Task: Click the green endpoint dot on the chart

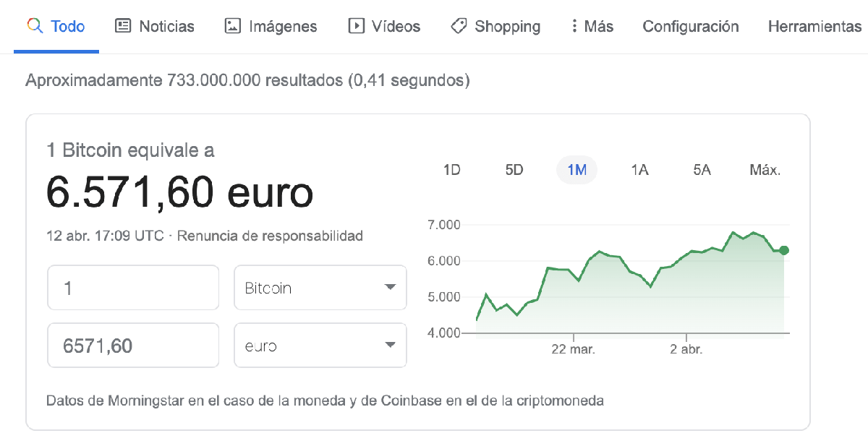Action: [783, 250]
